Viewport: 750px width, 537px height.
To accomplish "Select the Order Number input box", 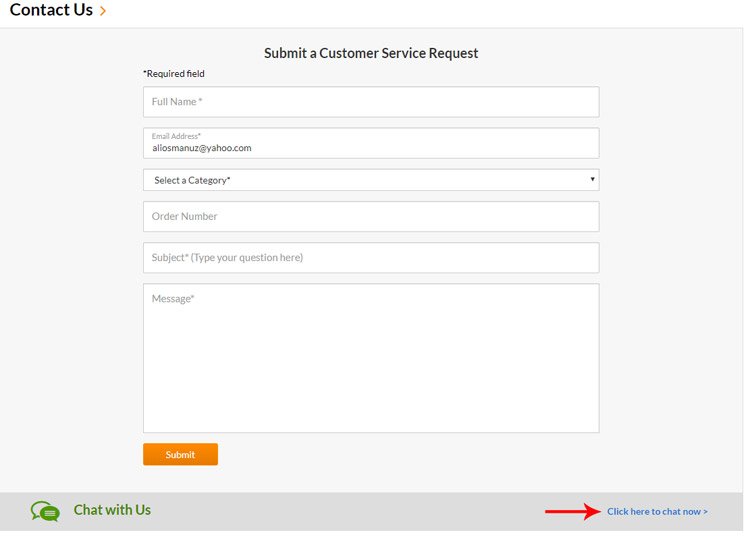I will [x=371, y=217].
